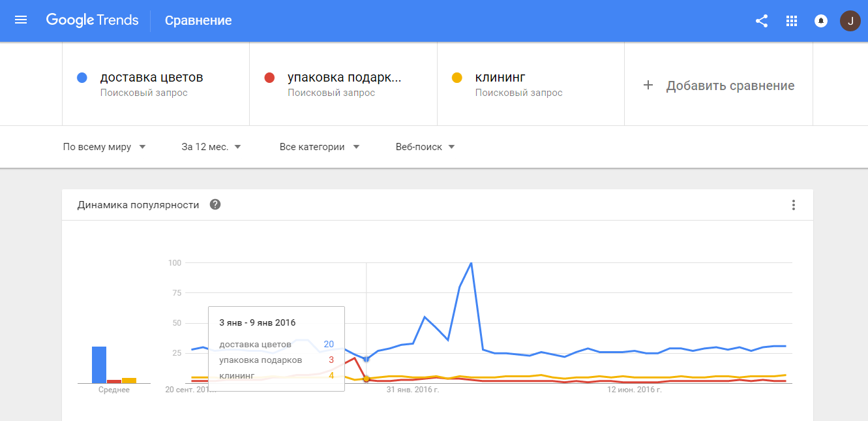Image resolution: width=868 pixels, height=421 pixels.
Task: Open the Веб-поиск type dropdown
Action: (425, 146)
